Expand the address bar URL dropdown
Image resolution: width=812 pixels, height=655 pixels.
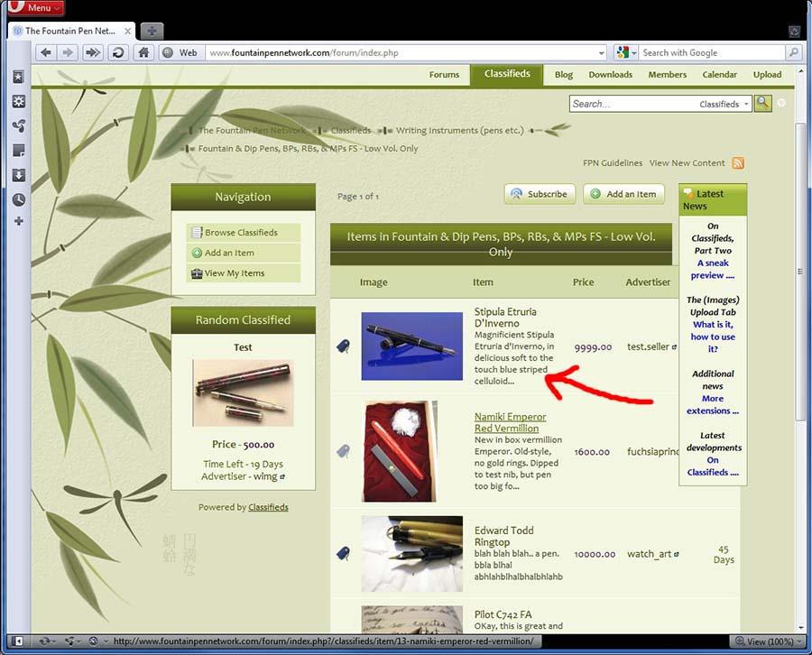(599, 53)
